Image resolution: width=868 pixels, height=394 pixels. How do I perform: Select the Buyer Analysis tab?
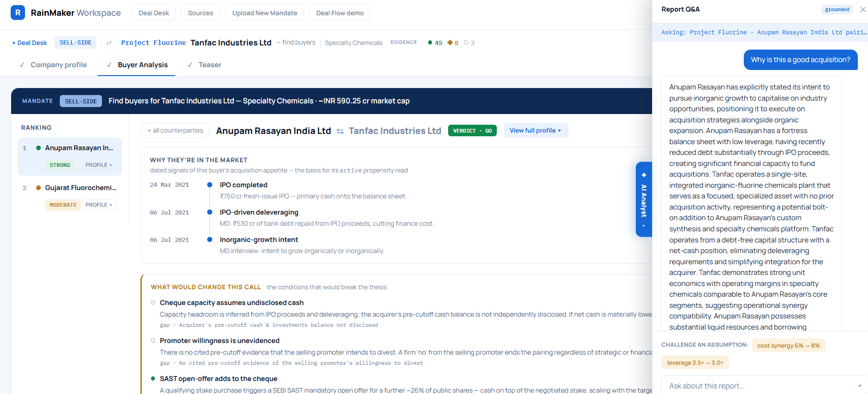137,65
